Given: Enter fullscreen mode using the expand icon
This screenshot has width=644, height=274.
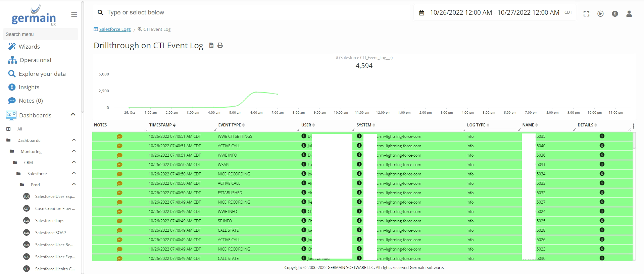Looking at the screenshot, I should pyautogui.click(x=586, y=14).
